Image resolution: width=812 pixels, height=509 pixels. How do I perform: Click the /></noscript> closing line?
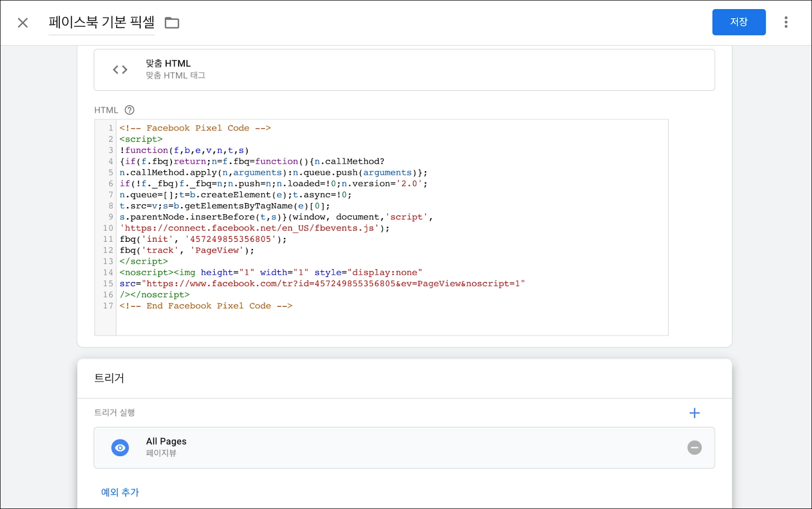[154, 295]
